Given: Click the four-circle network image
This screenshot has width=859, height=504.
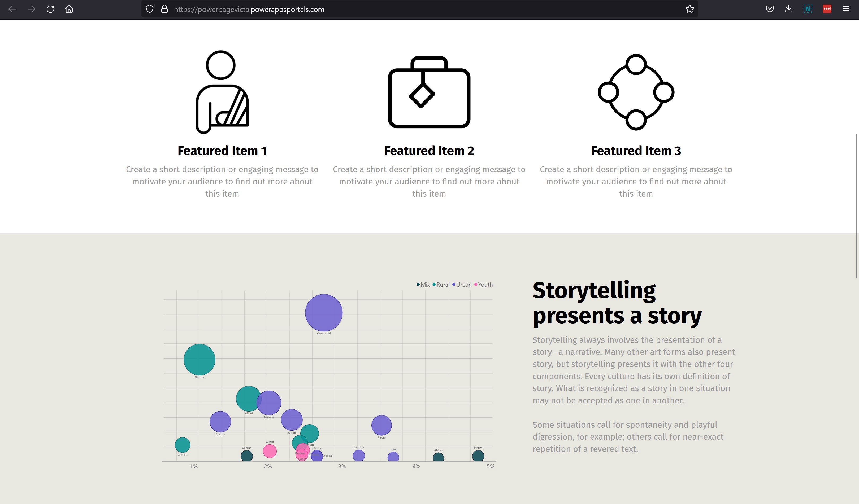Looking at the screenshot, I should [636, 92].
